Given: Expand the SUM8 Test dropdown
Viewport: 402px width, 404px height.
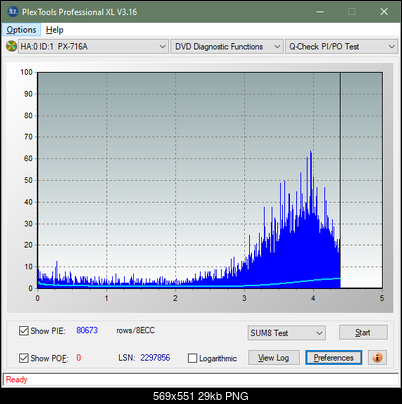Looking at the screenshot, I should click(x=286, y=333).
